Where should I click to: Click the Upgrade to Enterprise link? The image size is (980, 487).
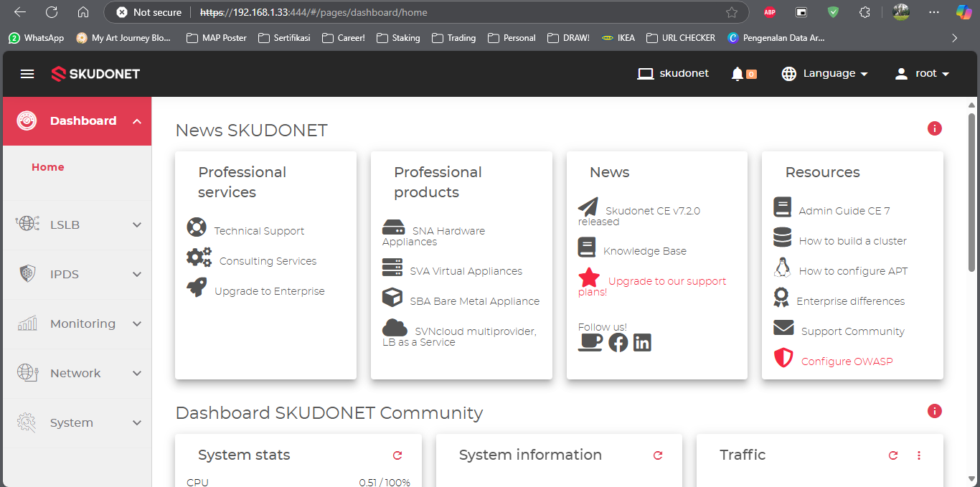[x=269, y=291]
